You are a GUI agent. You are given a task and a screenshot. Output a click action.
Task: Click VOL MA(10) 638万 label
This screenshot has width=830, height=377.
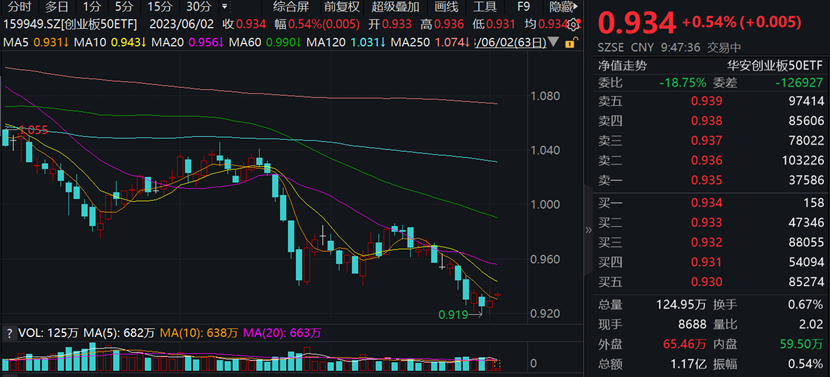(x=199, y=333)
